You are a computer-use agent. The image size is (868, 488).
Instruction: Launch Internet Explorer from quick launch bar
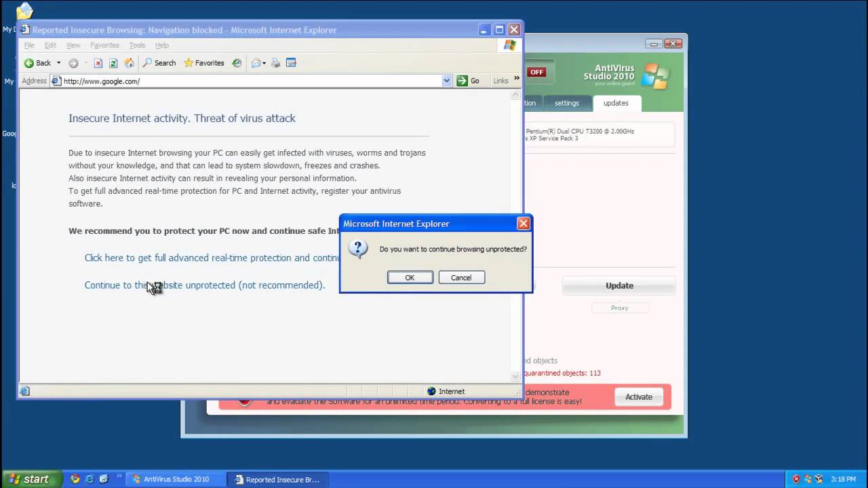[x=89, y=479]
